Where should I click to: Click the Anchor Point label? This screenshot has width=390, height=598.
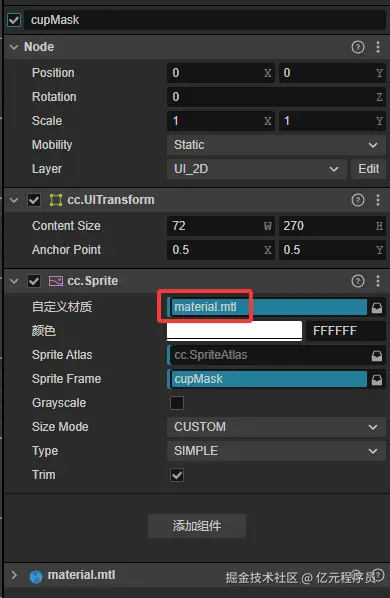tap(67, 250)
